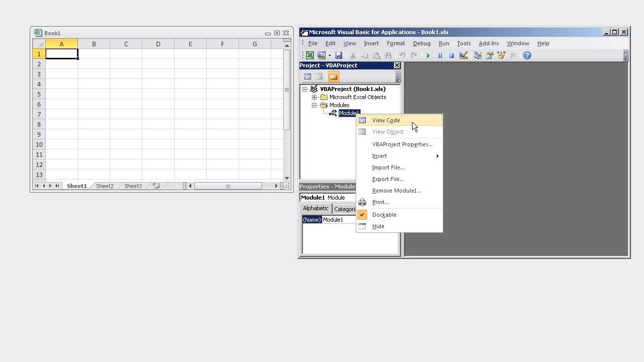This screenshot has width=644, height=362.
Task: Open the File menu in VBA editor
Action: (x=312, y=43)
